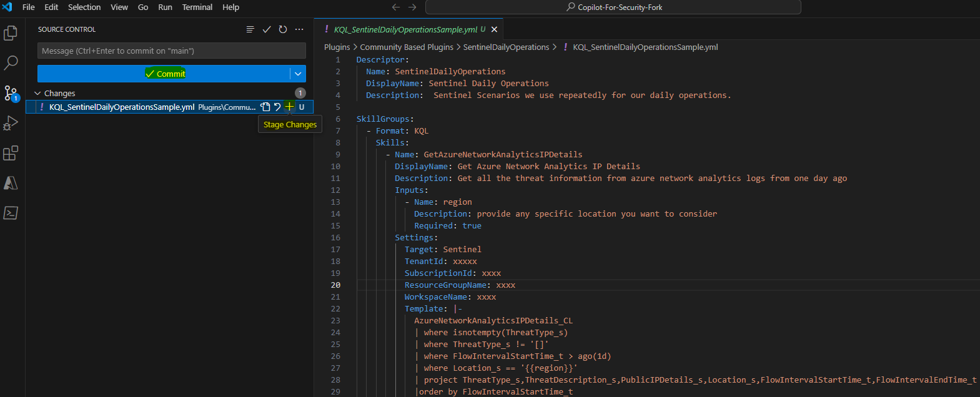980x397 pixels.
Task: Click SentinelDailyOperations in the breadcrumb
Action: tap(506, 47)
